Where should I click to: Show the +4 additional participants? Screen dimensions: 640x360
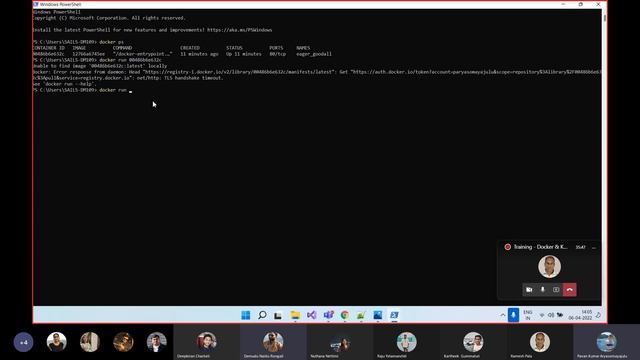click(23, 342)
